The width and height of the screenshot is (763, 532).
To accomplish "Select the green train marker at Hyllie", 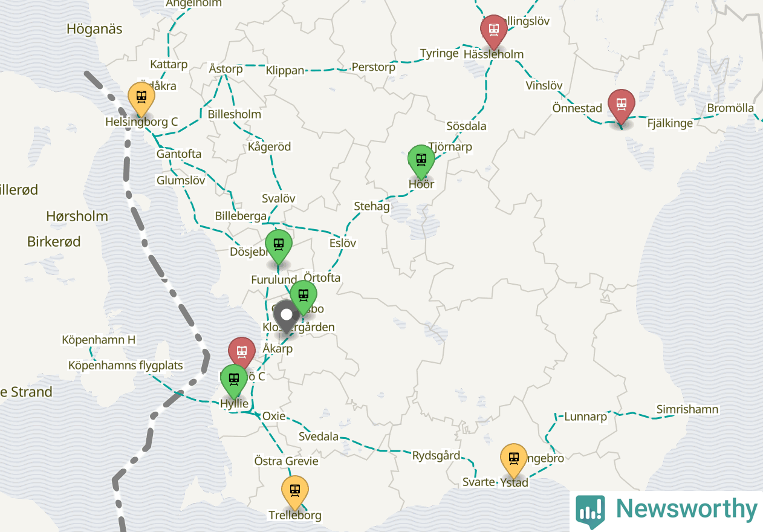I will 233,381.
